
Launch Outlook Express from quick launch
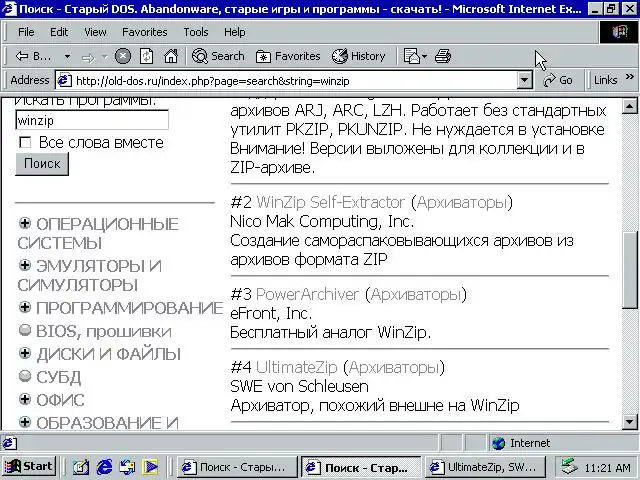tap(127, 467)
